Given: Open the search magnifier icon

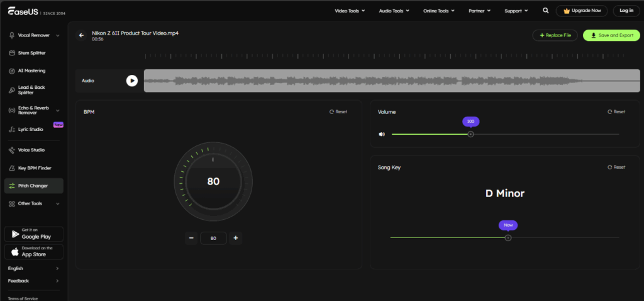Looking at the screenshot, I should [x=545, y=11].
